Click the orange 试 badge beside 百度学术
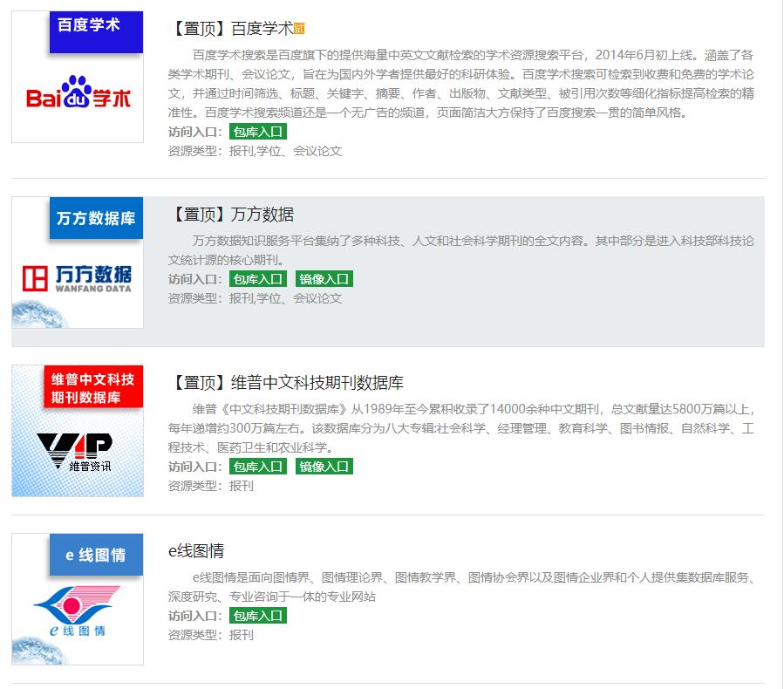The width and height of the screenshot is (784, 689). (x=299, y=29)
